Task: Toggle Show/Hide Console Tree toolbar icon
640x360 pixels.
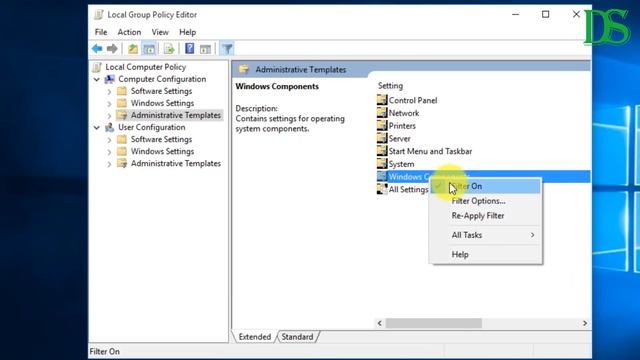Action: click(149, 49)
